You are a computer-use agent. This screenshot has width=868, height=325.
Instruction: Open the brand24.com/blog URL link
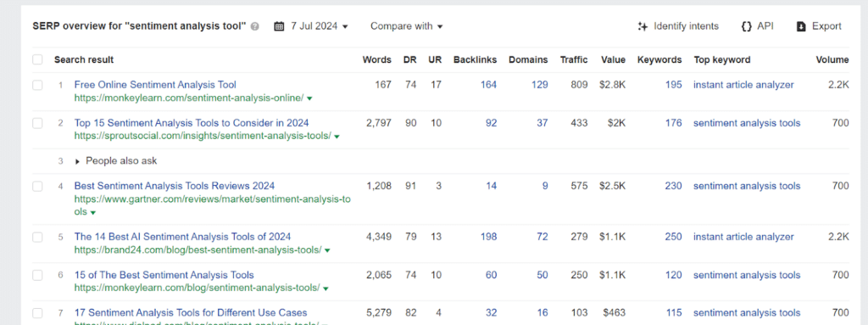(x=198, y=250)
